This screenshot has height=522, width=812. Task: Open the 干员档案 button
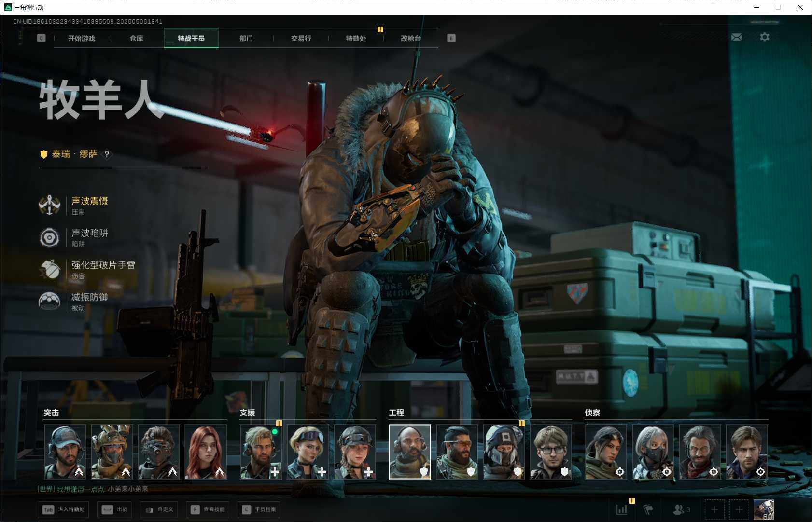259,509
